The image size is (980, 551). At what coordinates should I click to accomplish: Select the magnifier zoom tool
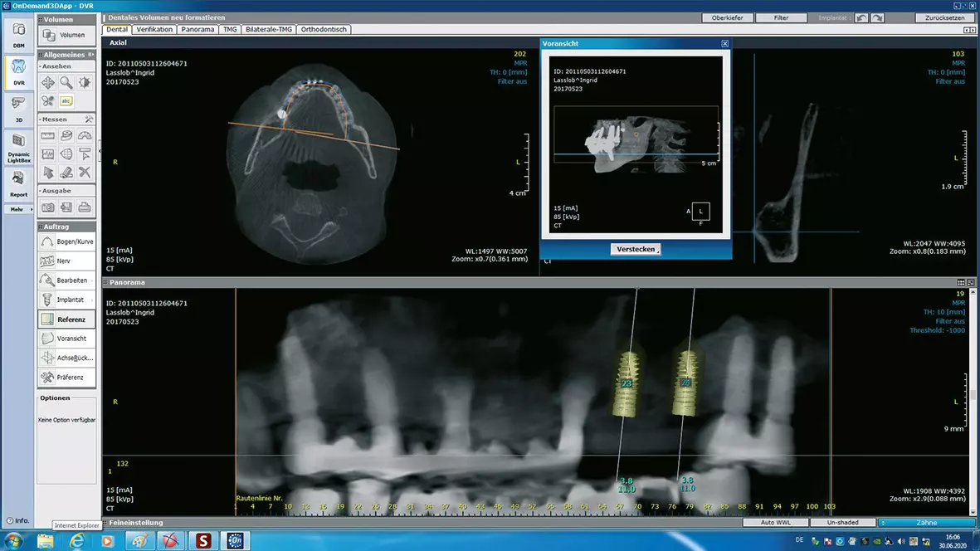coord(66,82)
